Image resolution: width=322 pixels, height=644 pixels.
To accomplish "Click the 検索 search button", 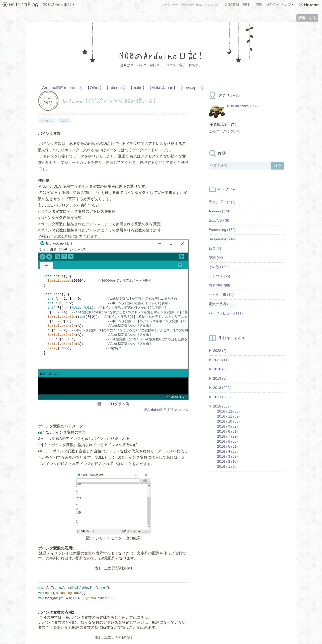I will (277, 166).
